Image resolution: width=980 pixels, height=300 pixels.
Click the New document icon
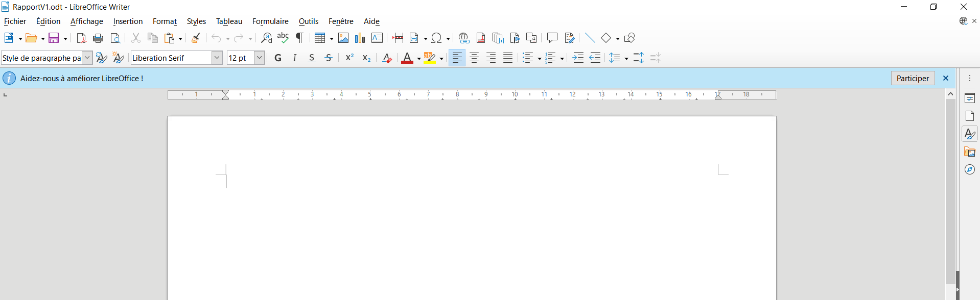click(x=9, y=38)
